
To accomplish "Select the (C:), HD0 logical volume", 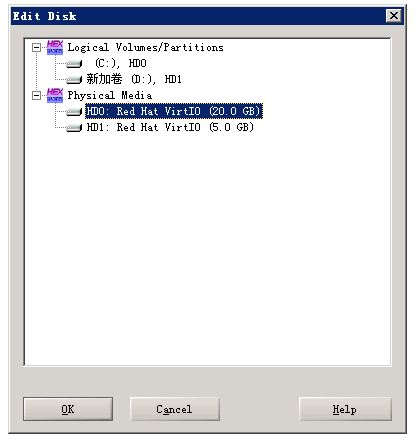I will [x=121, y=63].
